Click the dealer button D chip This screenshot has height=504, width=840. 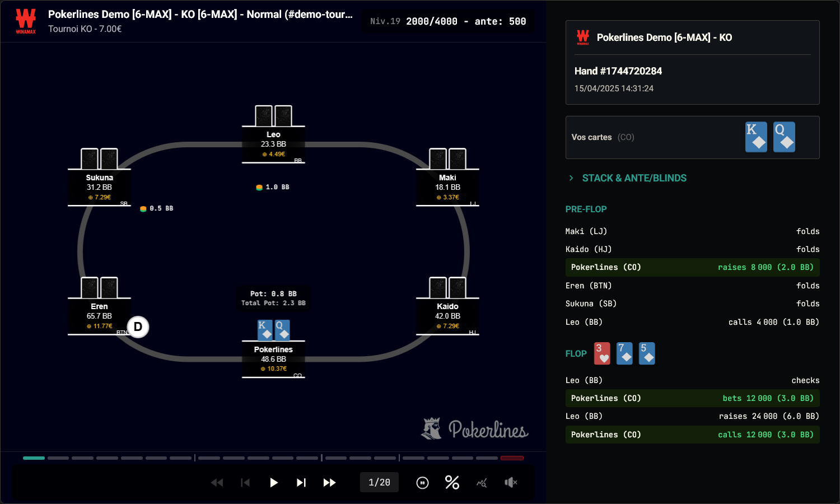pos(138,326)
